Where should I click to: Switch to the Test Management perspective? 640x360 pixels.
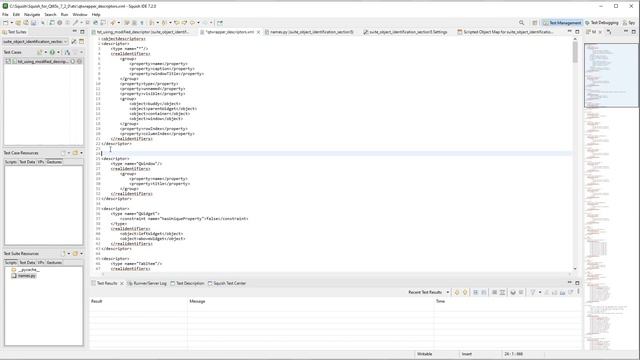[562, 23]
